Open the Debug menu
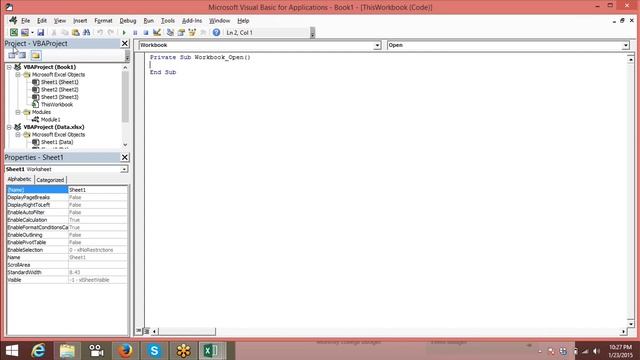The image size is (640, 360). pyautogui.click(x=128, y=20)
